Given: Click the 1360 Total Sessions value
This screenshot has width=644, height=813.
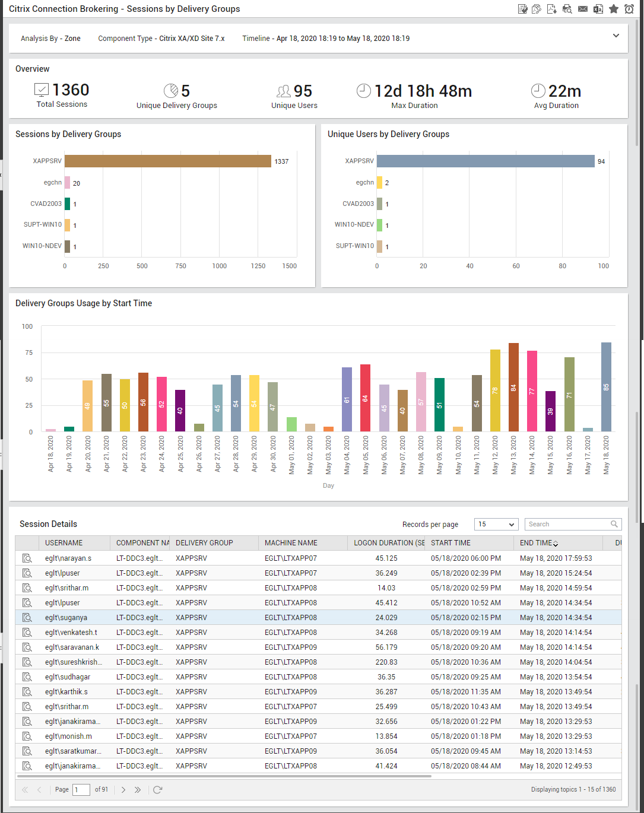Looking at the screenshot, I should coord(71,90).
